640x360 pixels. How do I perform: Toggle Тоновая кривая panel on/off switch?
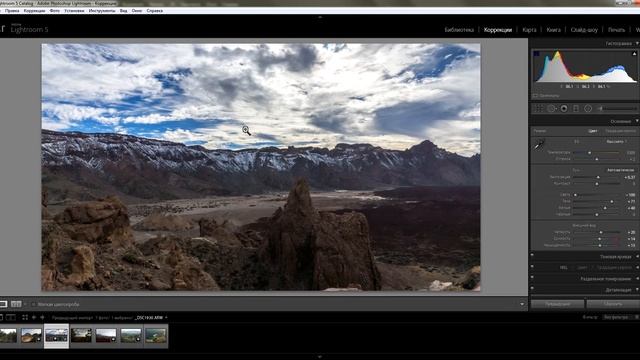pos(532,256)
